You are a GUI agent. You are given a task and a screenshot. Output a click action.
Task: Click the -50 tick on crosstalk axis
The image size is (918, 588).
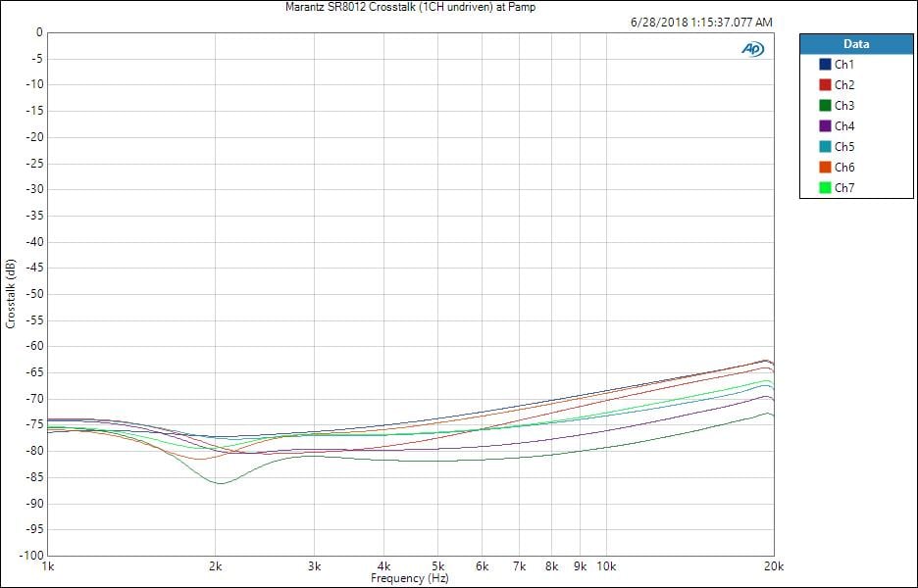click(32, 294)
